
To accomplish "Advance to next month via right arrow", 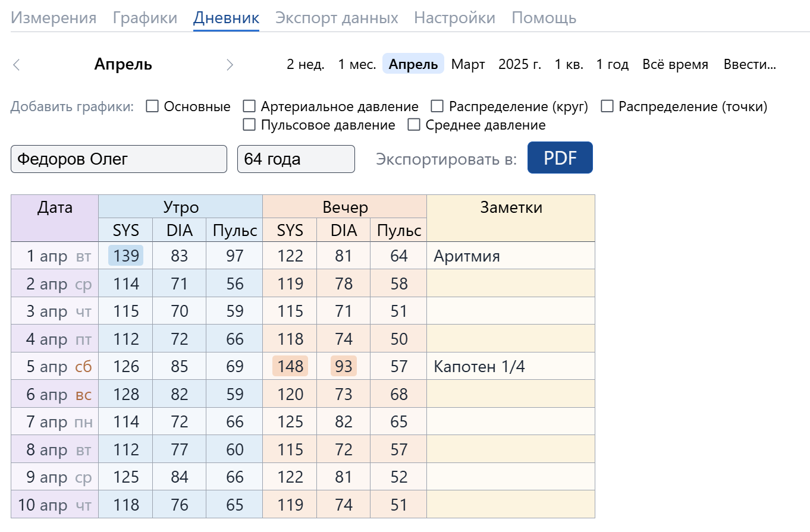I will point(230,65).
